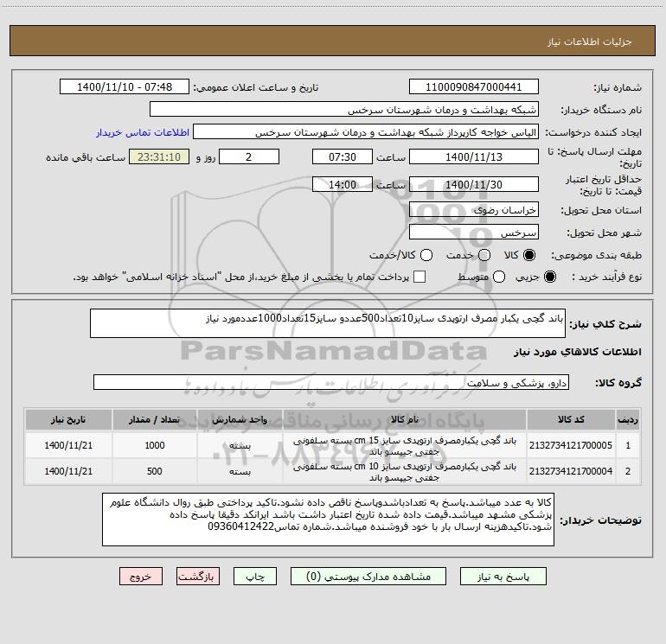Click the شماره نیاز field 1100090847000441
Screen dimensions: 666x644
point(474,86)
